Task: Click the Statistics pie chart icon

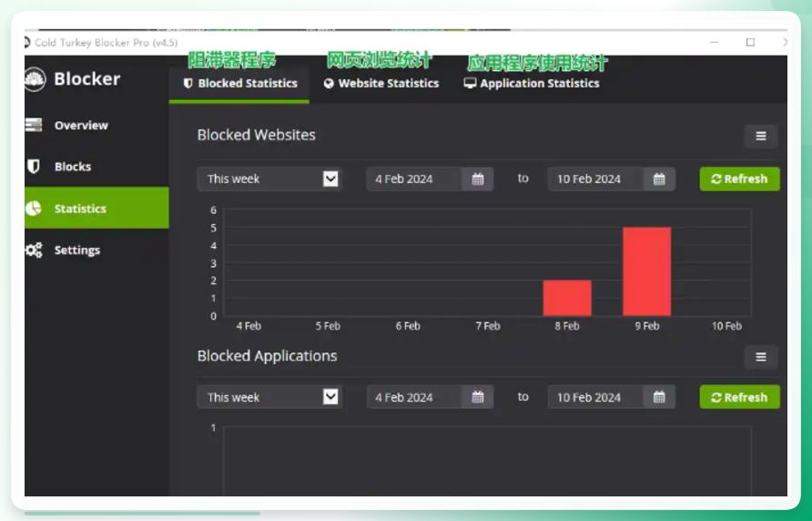Action: point(33,209)
